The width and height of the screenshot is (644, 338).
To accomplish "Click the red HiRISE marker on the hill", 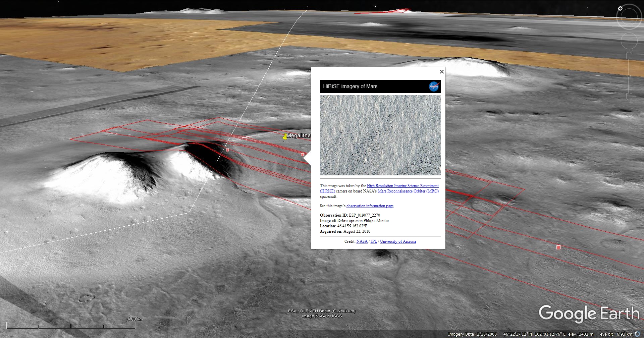I will [227, 150].
